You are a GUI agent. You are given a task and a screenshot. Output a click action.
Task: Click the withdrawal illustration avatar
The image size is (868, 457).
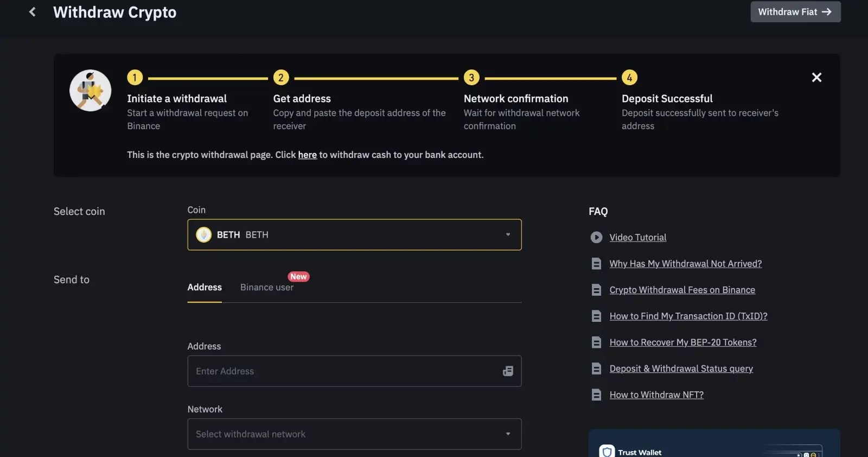91,91
